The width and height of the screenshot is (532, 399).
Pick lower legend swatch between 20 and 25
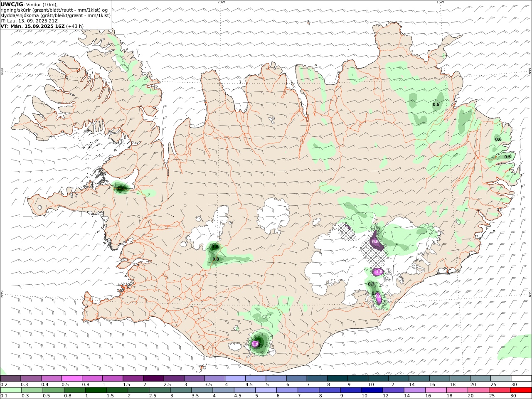(478, 390)
